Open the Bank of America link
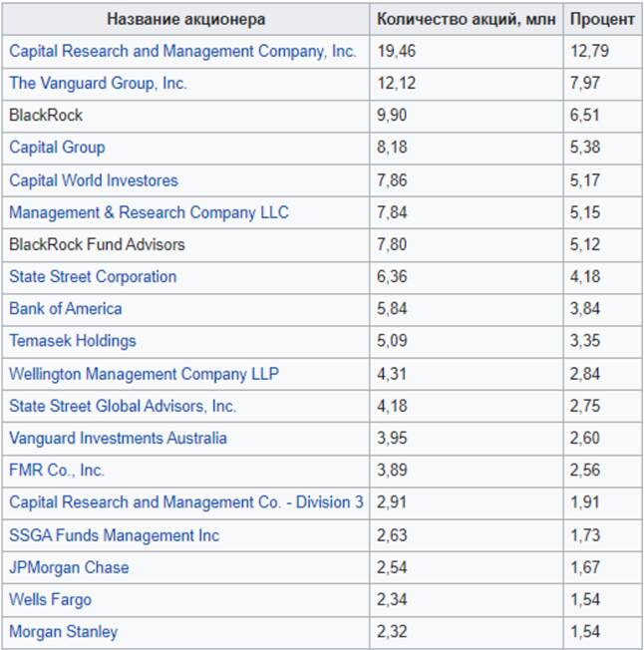Viewport: 644px width, 650px height. coord(66,308)
